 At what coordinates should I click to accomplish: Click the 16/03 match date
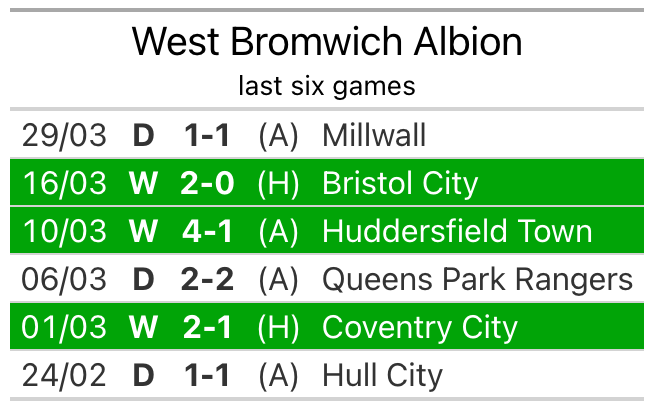(64, 183)
